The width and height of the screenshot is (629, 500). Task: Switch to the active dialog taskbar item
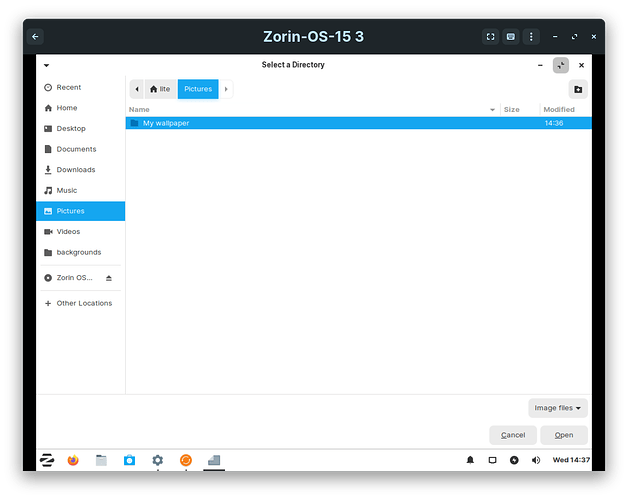click(214, 460)
